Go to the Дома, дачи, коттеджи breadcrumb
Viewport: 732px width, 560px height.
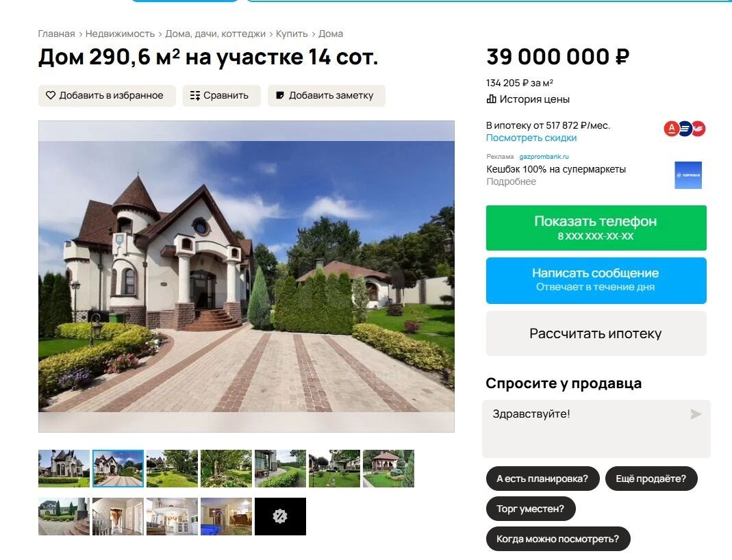pyautogui.click(x=215, y=34)
